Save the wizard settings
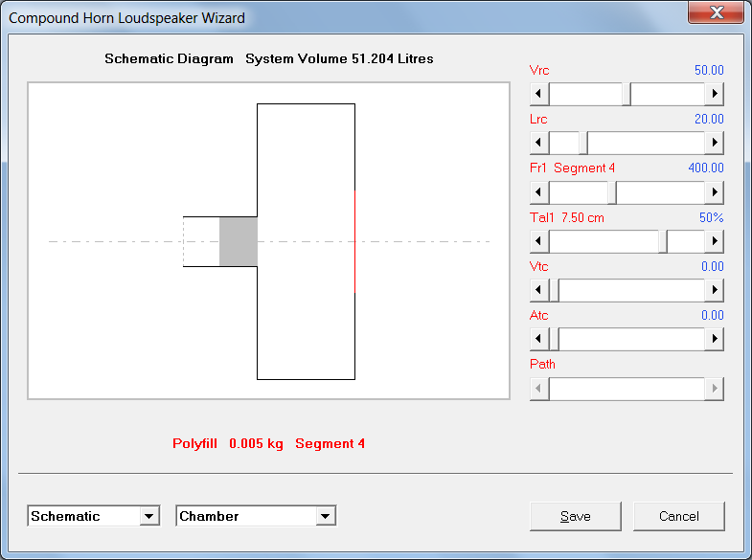This screenshot has height=560, width=752. (x=576, y=516)
